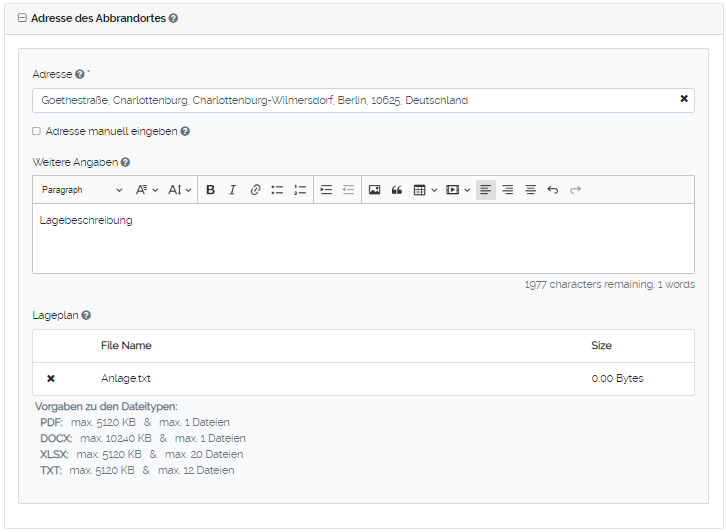Open the Paragraph style dropdown
Screen dimensions: 726x532
click(x=81, y=190)
